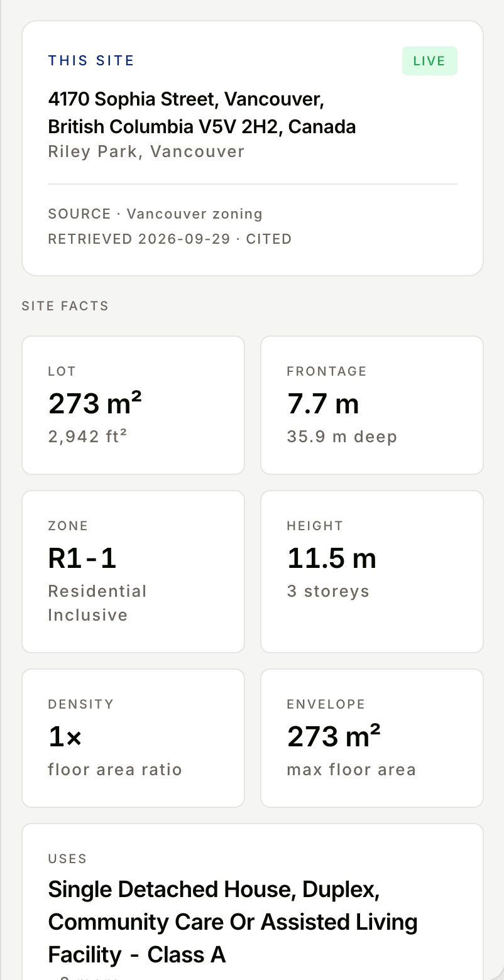Click the Residential Inclusive zone description
This screenshot has width=504, height=980.
point(97,603)
